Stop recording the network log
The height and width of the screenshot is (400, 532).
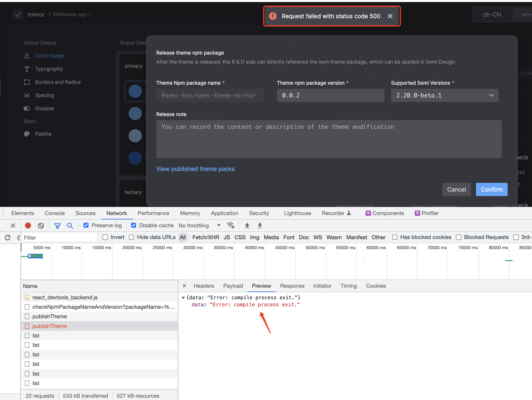[28, 225]
